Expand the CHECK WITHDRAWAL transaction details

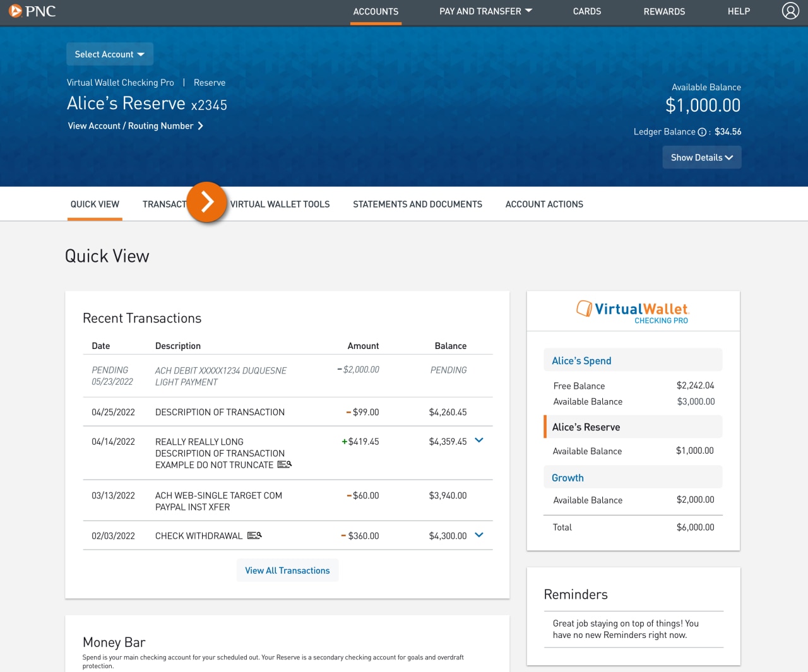(x=478, y=534)
